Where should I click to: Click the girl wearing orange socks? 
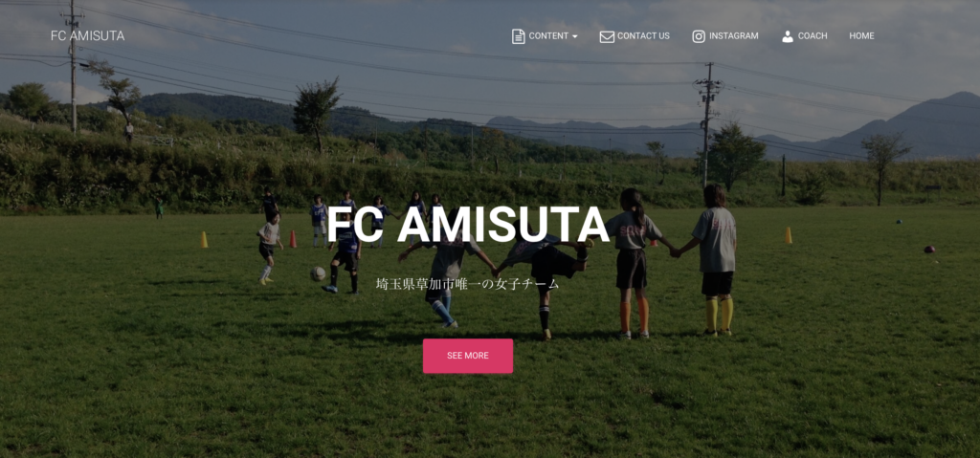pos(632,264)
